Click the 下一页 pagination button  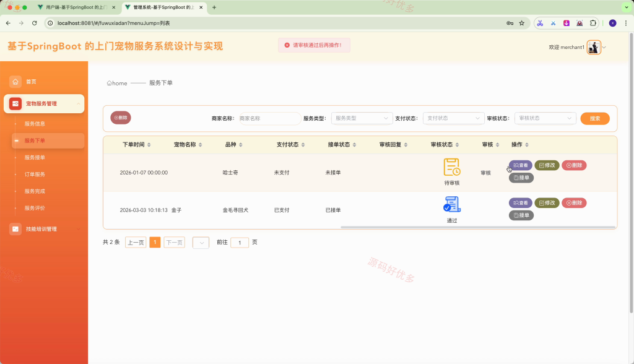174,242
